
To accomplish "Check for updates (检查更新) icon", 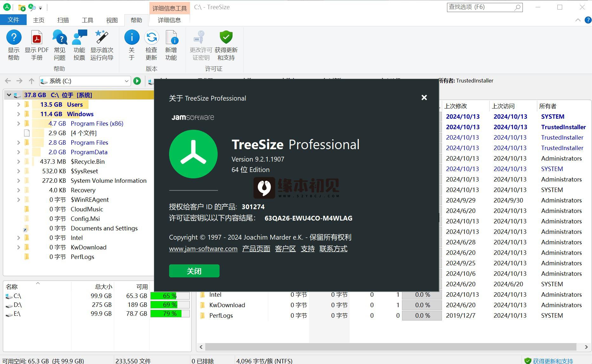I will tap(151, 38).
